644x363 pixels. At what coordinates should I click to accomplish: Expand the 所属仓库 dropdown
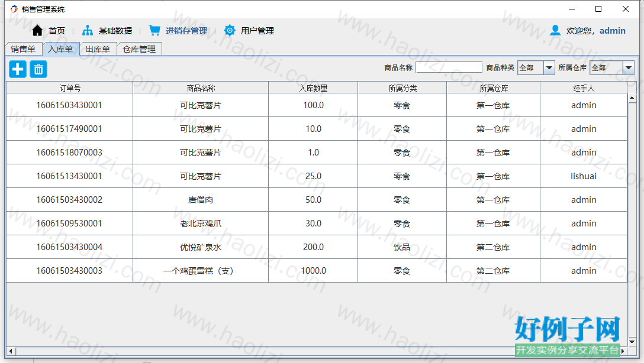click(629, 67)
